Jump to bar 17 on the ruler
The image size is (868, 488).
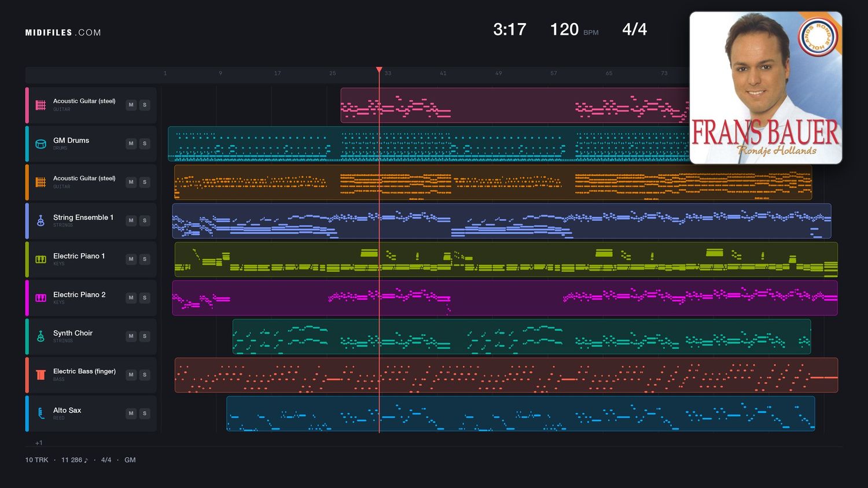pos(277,73)
